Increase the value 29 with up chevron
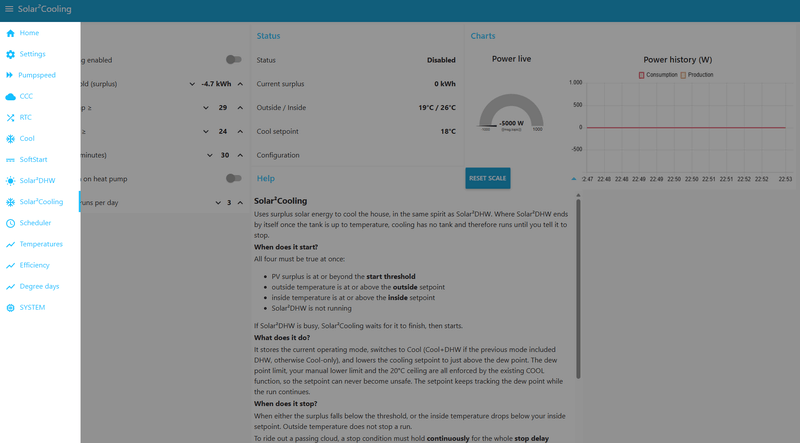This screenshot has width=800, height=443. [240, 108]
